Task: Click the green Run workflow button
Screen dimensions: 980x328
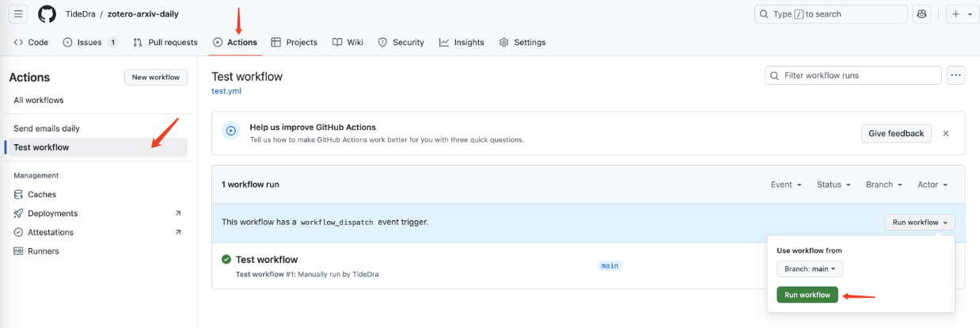Action: [807, 295]
